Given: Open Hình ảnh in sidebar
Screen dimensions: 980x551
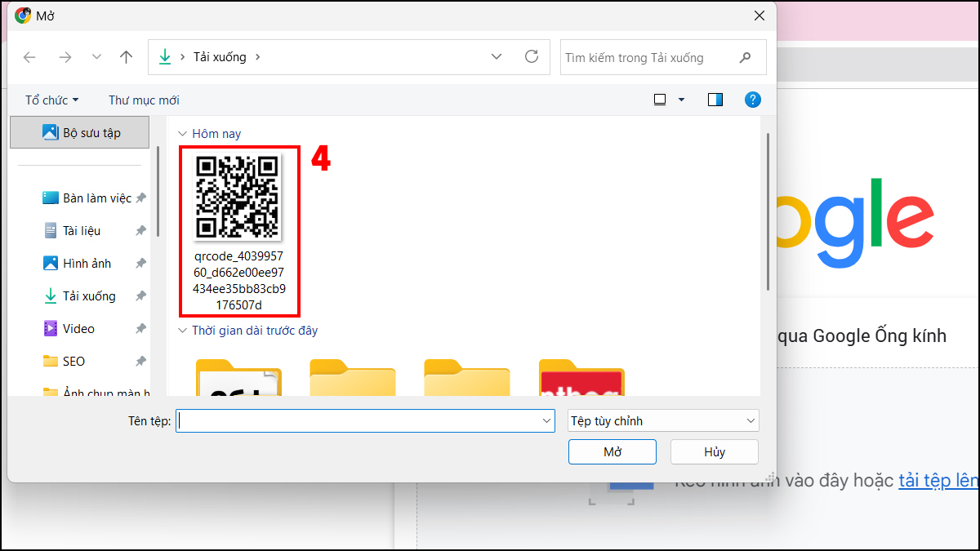Looking at the screenshot, I should (x=77, y=264).
